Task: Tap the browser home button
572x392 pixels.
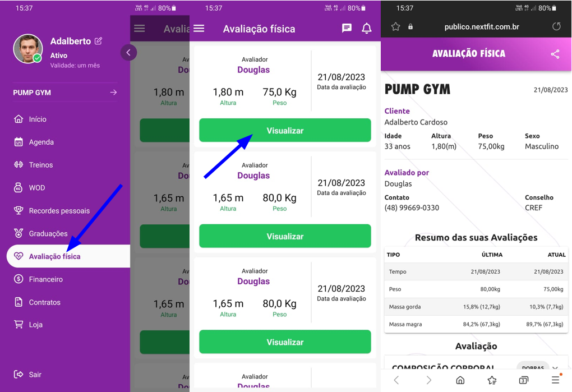Action: coord(460,380)
